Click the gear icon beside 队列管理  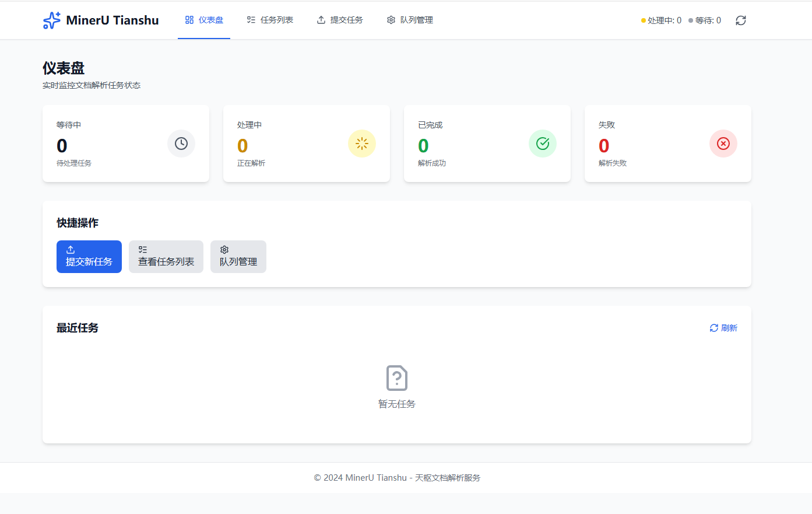391,19
